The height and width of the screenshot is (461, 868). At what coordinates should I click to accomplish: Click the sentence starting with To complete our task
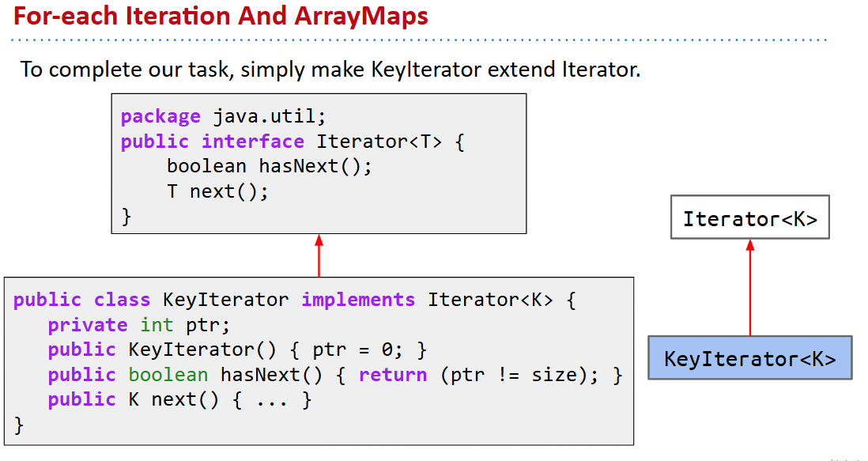point(330,70)
